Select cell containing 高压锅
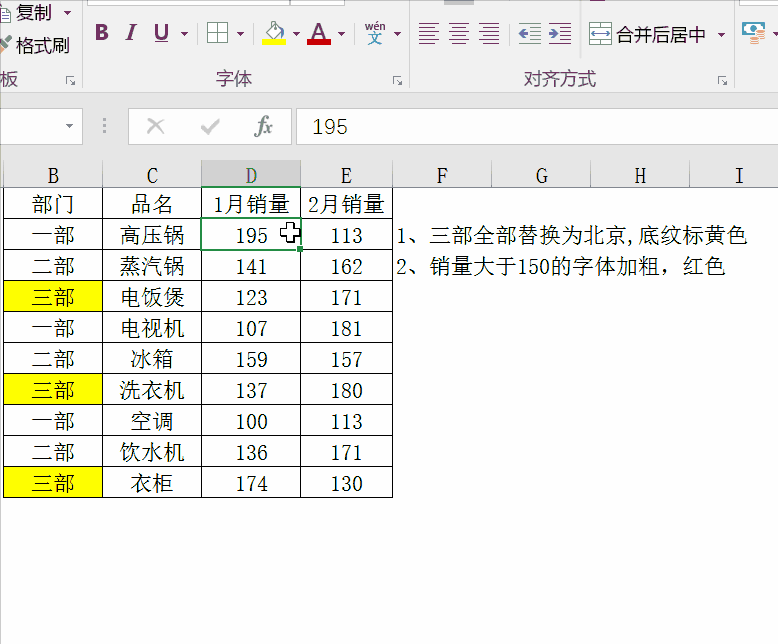The height and width of the screenshot is (644, 778). (152, 234)
